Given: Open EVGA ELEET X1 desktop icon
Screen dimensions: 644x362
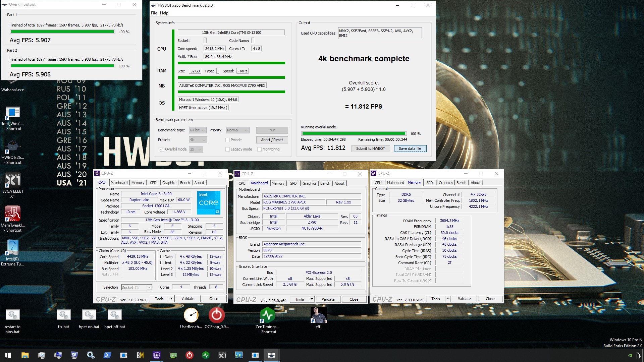Looking at the screenshot, I should [13, 185].
